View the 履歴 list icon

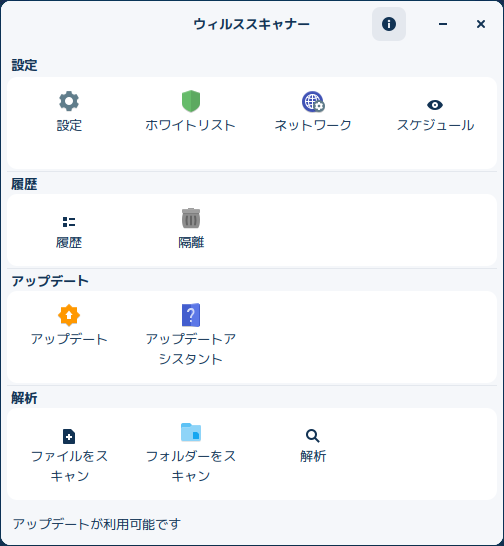69,222
